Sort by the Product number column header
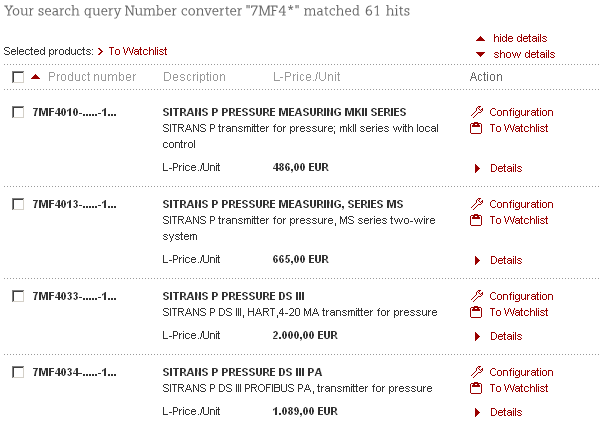This screenshot has width=602, height=424. [92, 77]
